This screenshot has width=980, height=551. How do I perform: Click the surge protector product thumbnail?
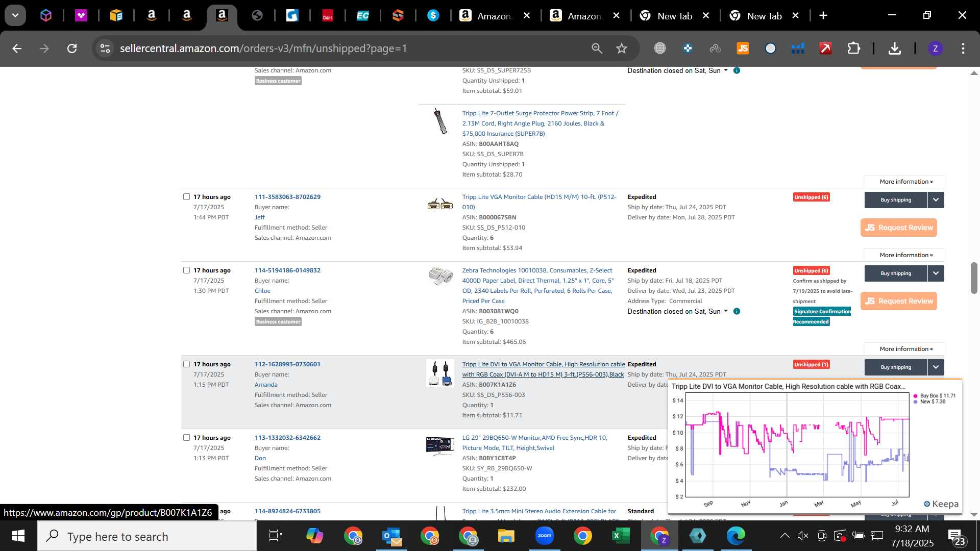440,121
